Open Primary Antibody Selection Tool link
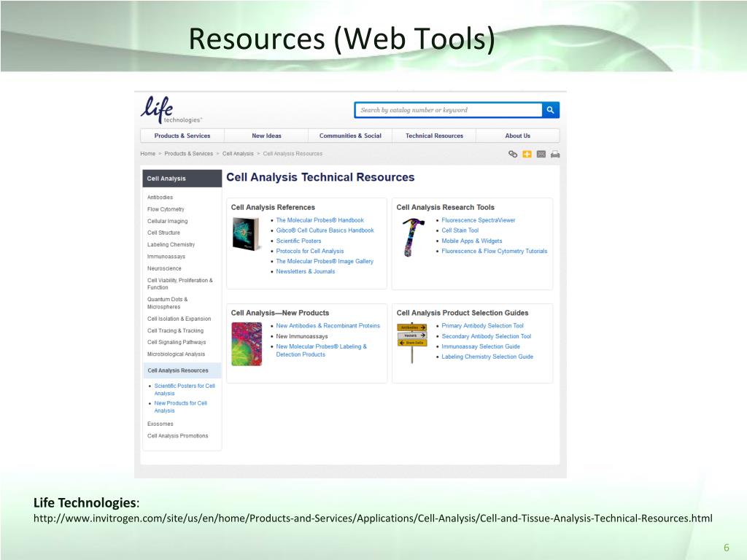Image resolution: width=747 pixels, height=560 pixels. click(x=482, y=326)
